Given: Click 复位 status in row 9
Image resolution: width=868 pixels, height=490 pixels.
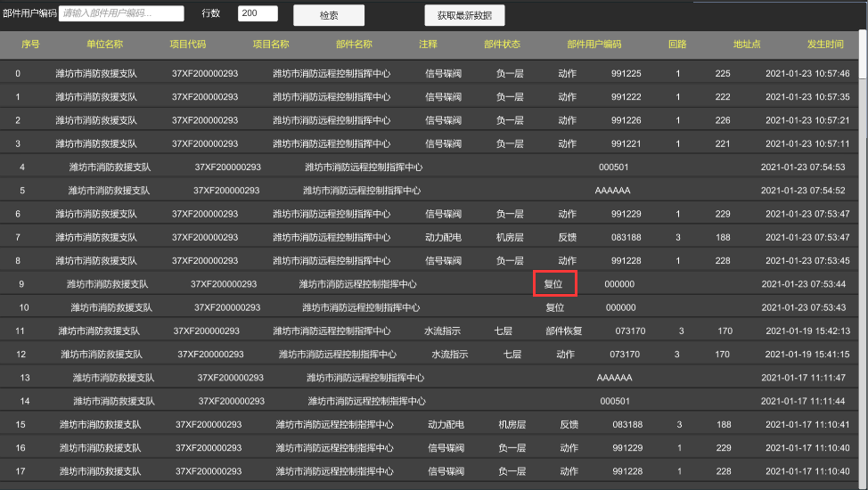Looking at the screenshot, I should (553, 284).
